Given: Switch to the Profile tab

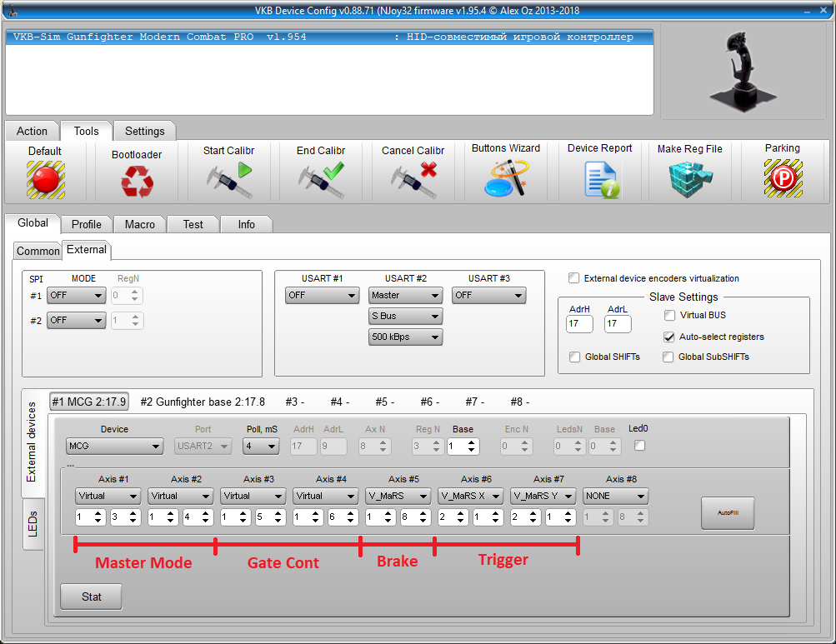Looking at the screenshot, I should [x=87, y=224].
